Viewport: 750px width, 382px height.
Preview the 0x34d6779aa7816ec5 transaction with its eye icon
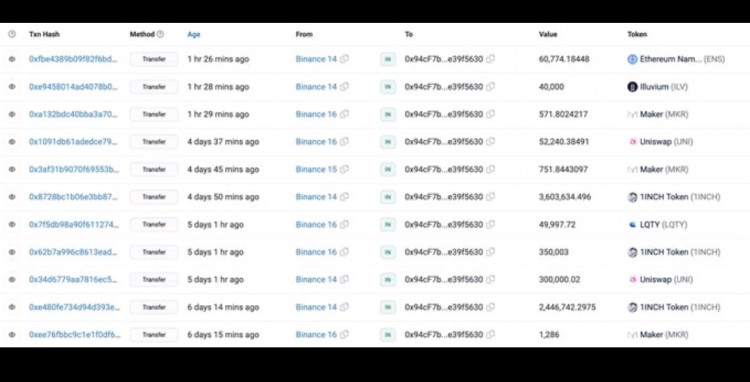12,279
